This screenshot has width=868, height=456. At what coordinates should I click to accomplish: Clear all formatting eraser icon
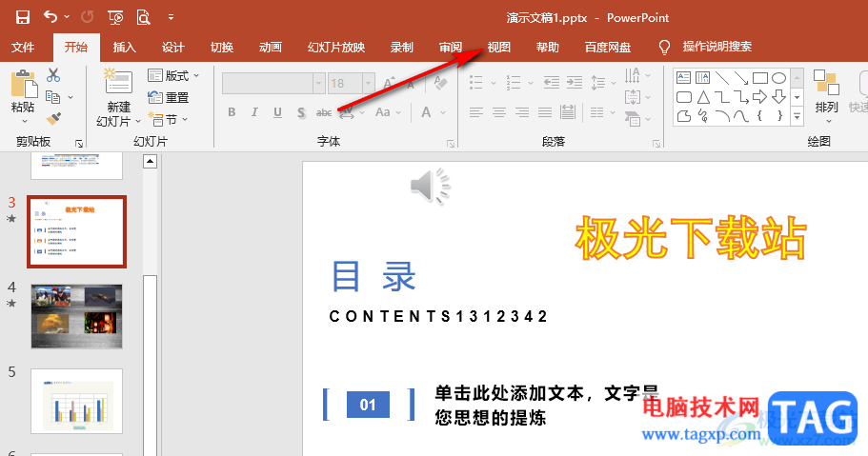pos(440,83)
